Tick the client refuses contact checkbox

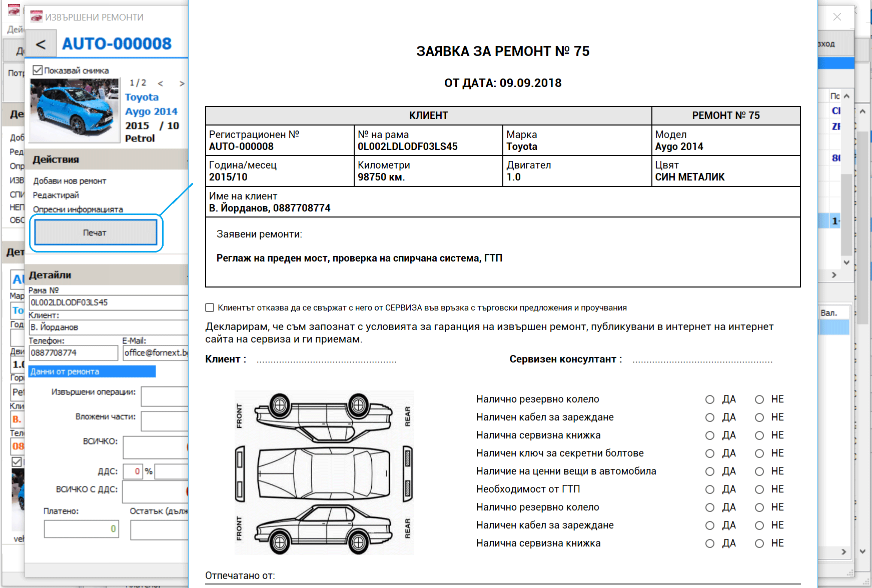click(210, 307)
